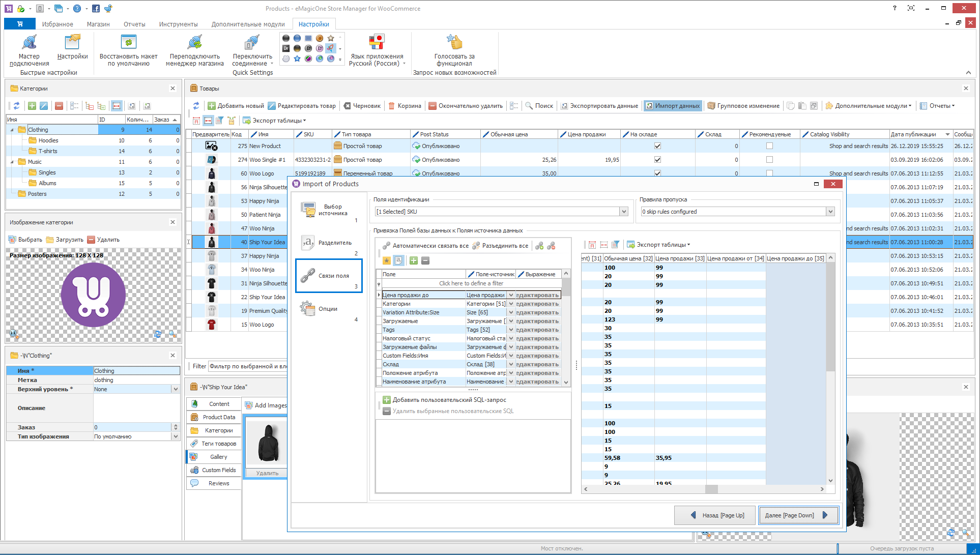Click the remove link chain icon
This screenshot has height=555, width=980.
551,246
